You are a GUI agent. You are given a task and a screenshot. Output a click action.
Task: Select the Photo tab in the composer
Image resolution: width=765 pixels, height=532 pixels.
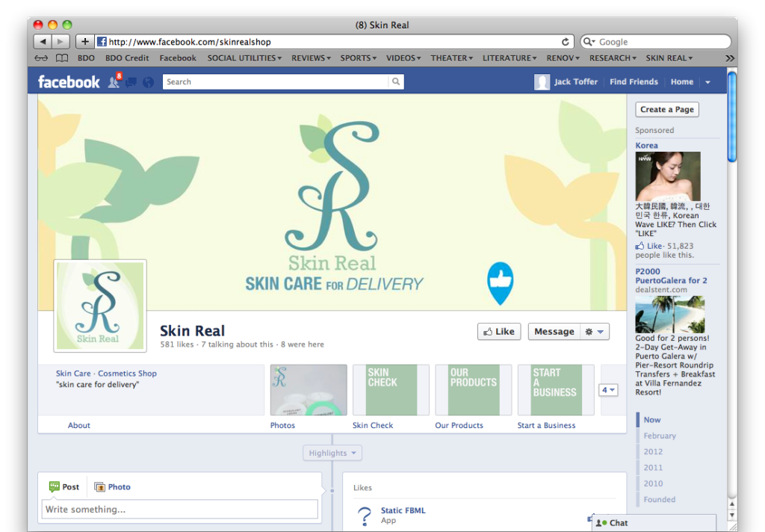[112, 486]
